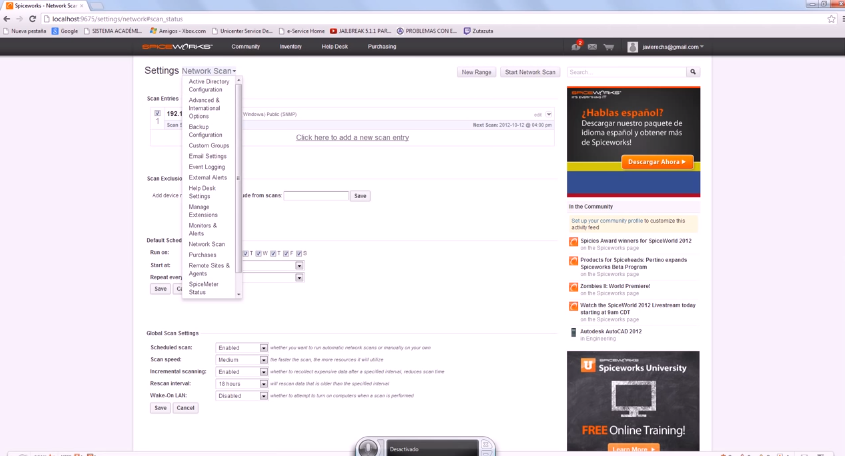845x456 pixels.
Task: Select Help Desk Settings menu item
Action: (x=202, y=192)
